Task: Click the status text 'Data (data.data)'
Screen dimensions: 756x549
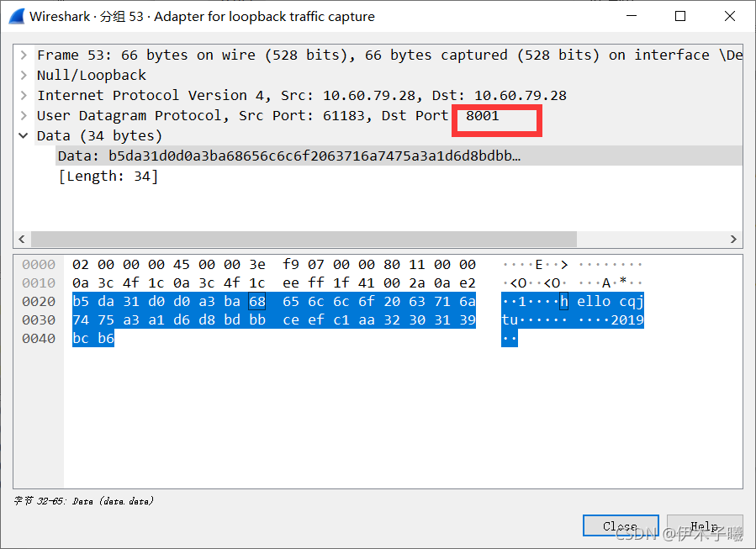Action: coord(113,501)
